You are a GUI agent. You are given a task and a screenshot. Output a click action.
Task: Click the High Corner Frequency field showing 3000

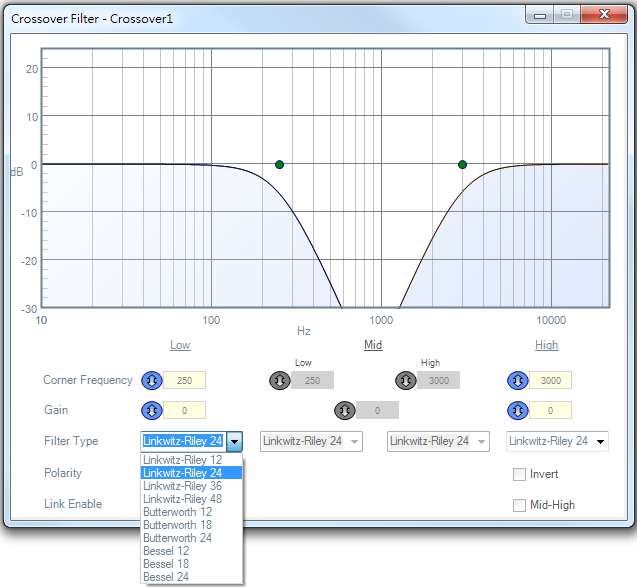(x=550, y=381)
